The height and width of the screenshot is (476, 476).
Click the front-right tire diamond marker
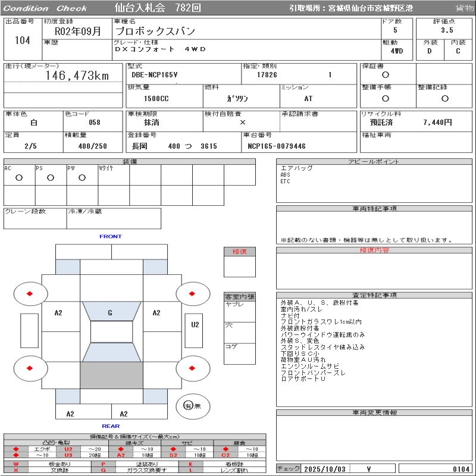tap(193, 293)
